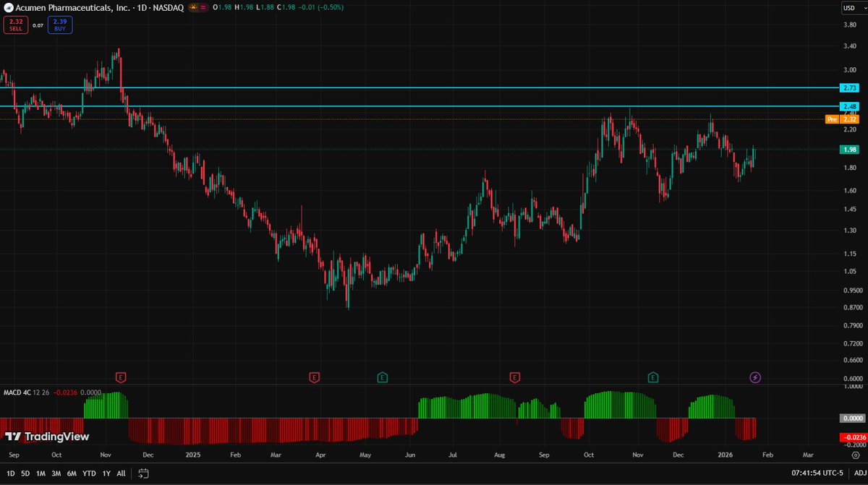The image size is (868, 485).
Task: Select the 1Y range tab
Action: [106, 473]
